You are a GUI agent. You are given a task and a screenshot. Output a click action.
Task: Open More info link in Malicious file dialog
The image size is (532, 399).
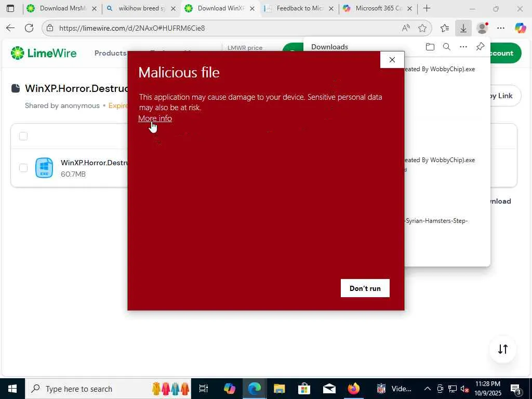[x=155, y=118]
